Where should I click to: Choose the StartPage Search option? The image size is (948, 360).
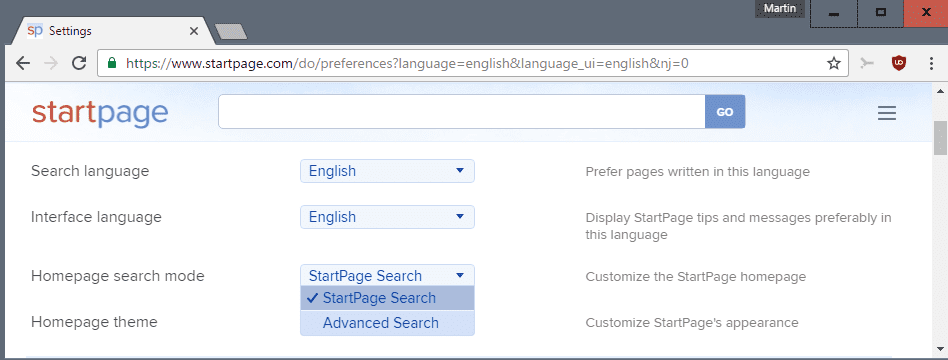coord(388,298)
